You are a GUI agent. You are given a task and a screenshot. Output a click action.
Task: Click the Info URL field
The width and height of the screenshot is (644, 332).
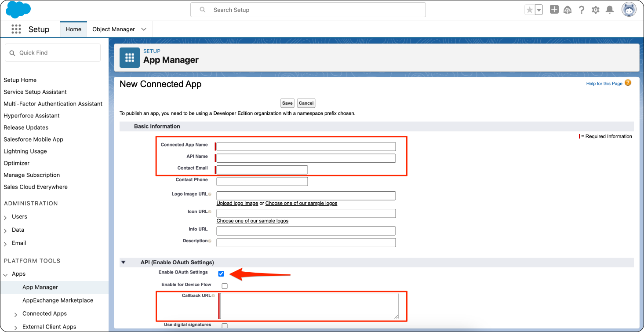tap(306, 231)
